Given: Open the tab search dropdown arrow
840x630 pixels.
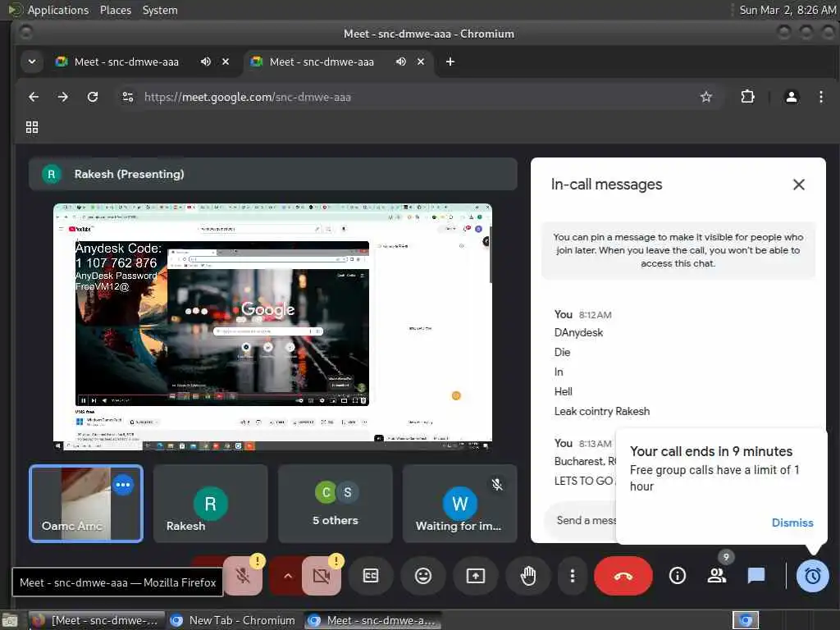Looking at the screenshot, I should [x=32, y=62].
